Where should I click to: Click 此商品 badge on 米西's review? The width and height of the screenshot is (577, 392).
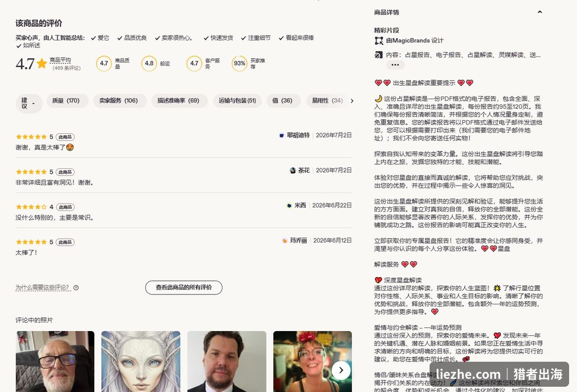[x=65, y=207]
